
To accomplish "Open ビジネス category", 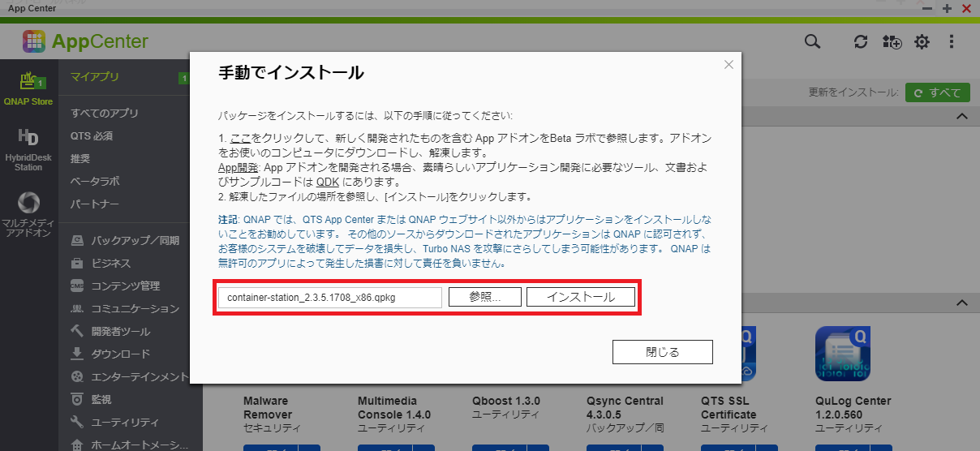I will tap(101, 264).
